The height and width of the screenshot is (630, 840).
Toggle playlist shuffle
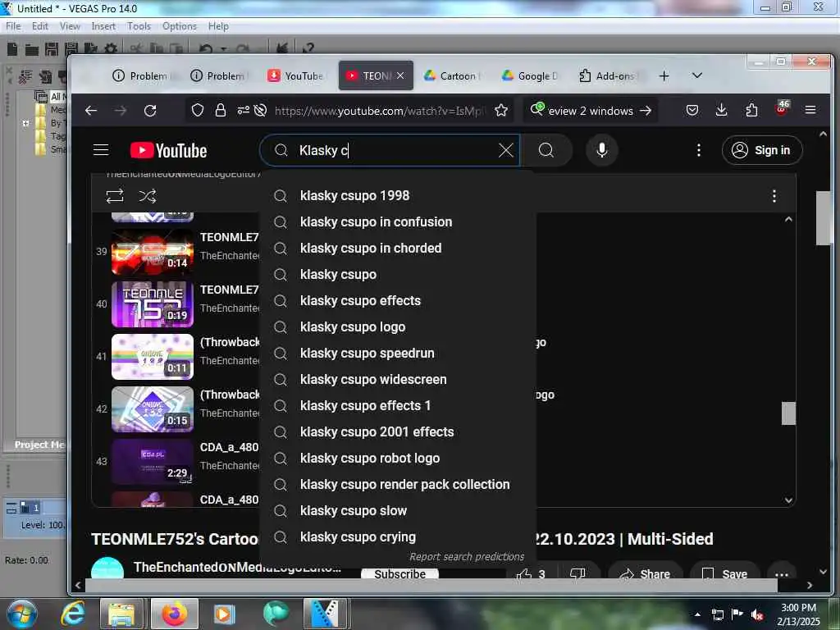click(148, 196)
